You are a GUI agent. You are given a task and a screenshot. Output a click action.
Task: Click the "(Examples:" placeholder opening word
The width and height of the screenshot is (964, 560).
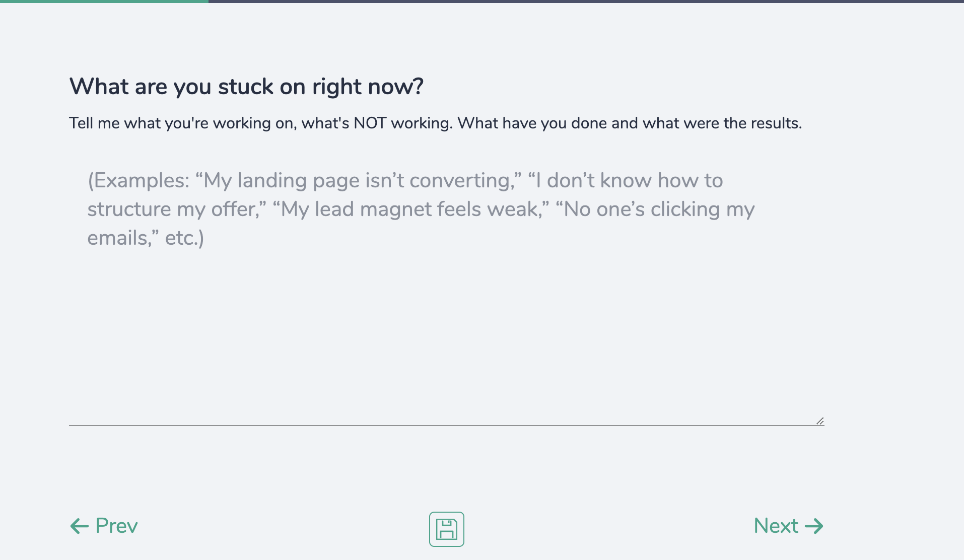pyautogui.click(x=139, y=180)
